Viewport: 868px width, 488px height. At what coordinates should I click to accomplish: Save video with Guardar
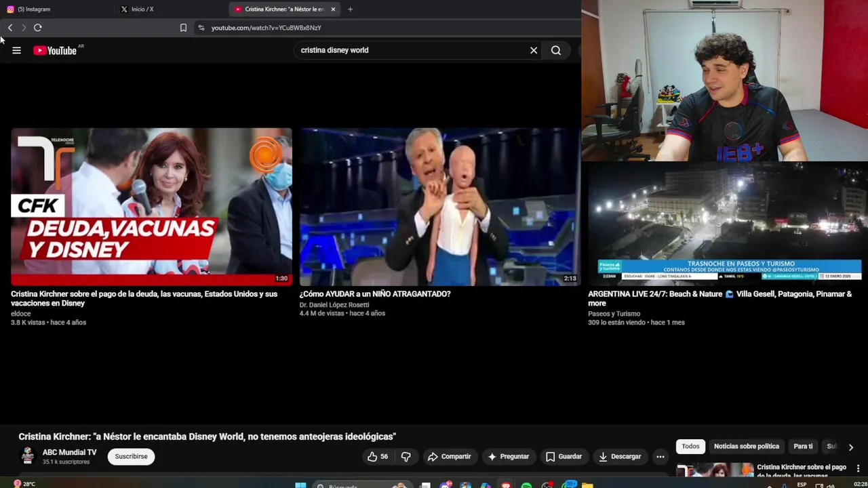point(564,457)
